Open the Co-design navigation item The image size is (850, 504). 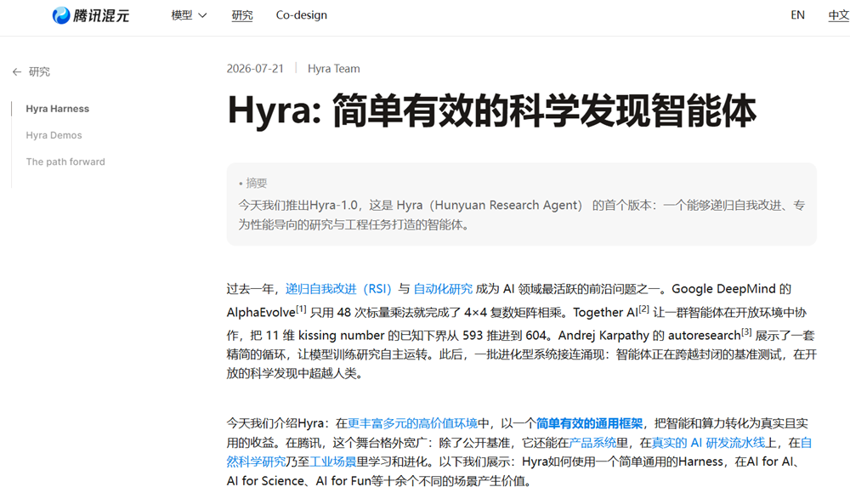pos(302,15)
